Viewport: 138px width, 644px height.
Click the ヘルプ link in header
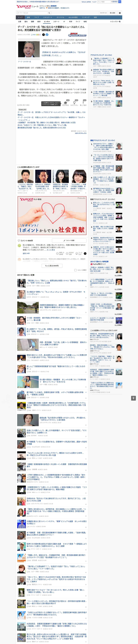(x=94, y=2)
